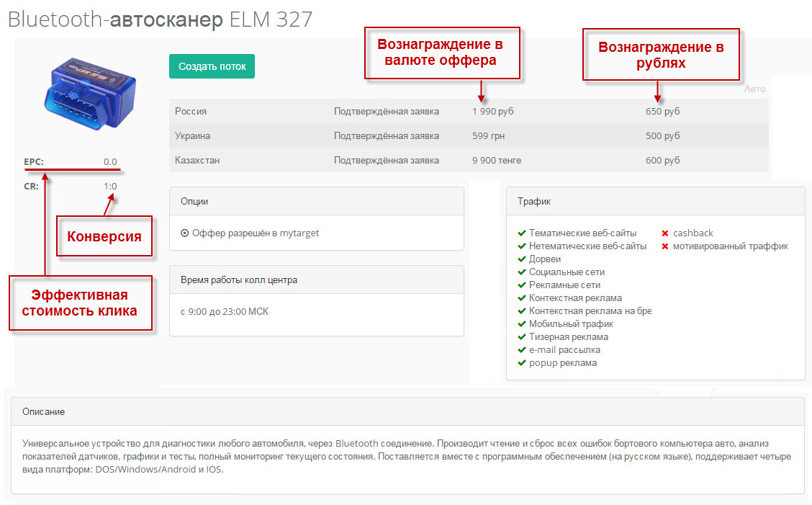Image resolution: width=812 pixels, height=505 pixels.
Task: Click the description paragraph about Универсальное устройство
Action: [407, 456]
